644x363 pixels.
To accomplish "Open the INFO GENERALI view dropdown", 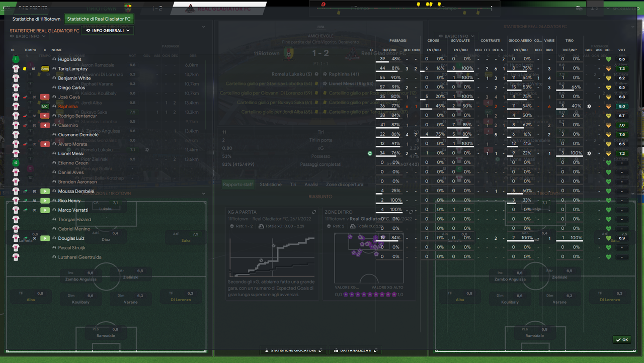I will (x=108, y=31).
